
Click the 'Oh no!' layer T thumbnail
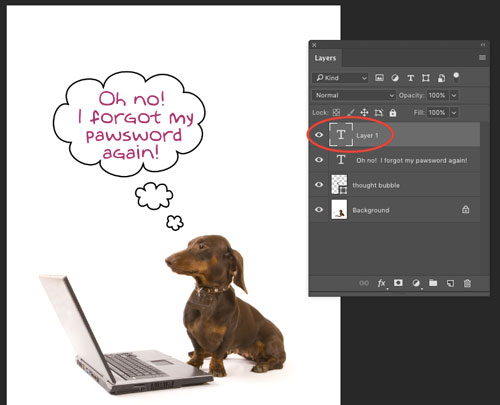[341, 160]
